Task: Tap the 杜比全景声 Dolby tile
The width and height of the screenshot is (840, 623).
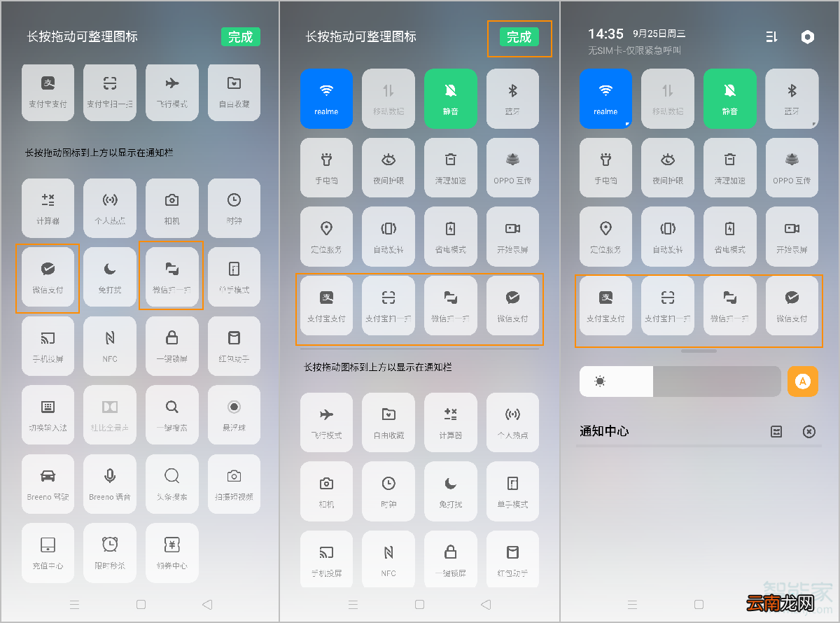Action: (110, 415)
